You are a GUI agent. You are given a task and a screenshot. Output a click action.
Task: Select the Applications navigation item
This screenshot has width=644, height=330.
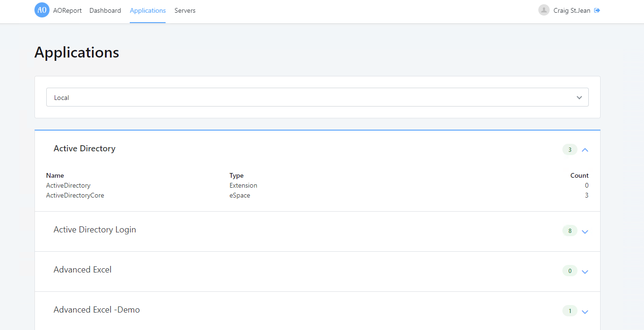(x=148, y=10)
